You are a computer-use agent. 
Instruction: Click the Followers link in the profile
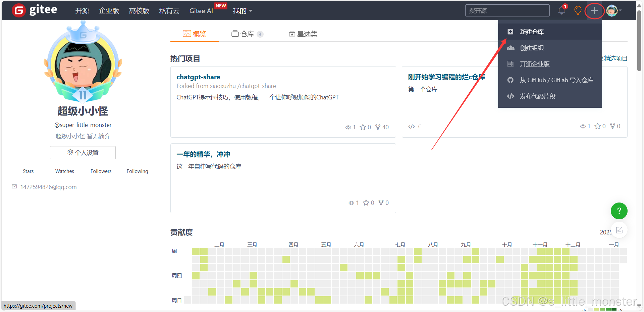tap(101, 171)
